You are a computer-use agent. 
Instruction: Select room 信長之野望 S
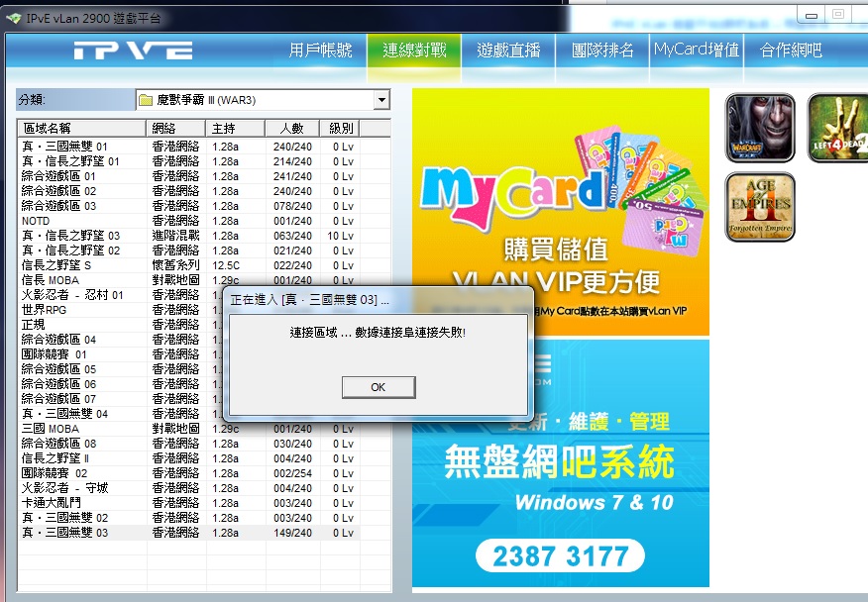[x=189, y=265]
